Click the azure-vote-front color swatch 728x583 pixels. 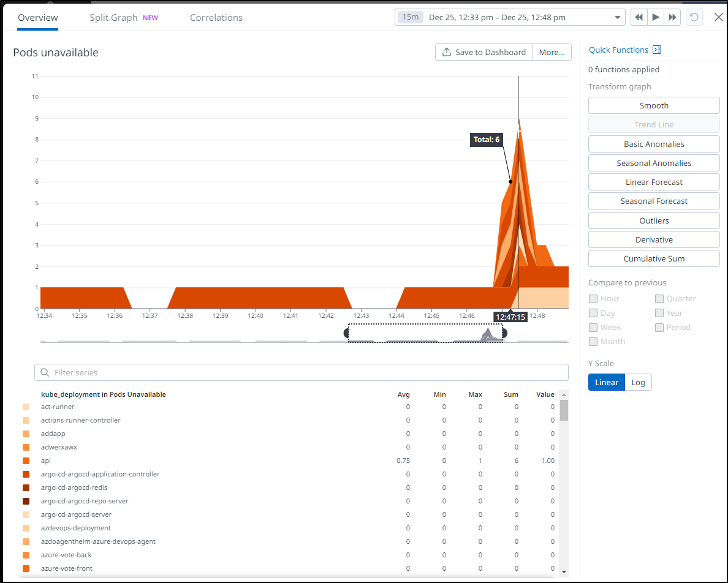[26, 568]
